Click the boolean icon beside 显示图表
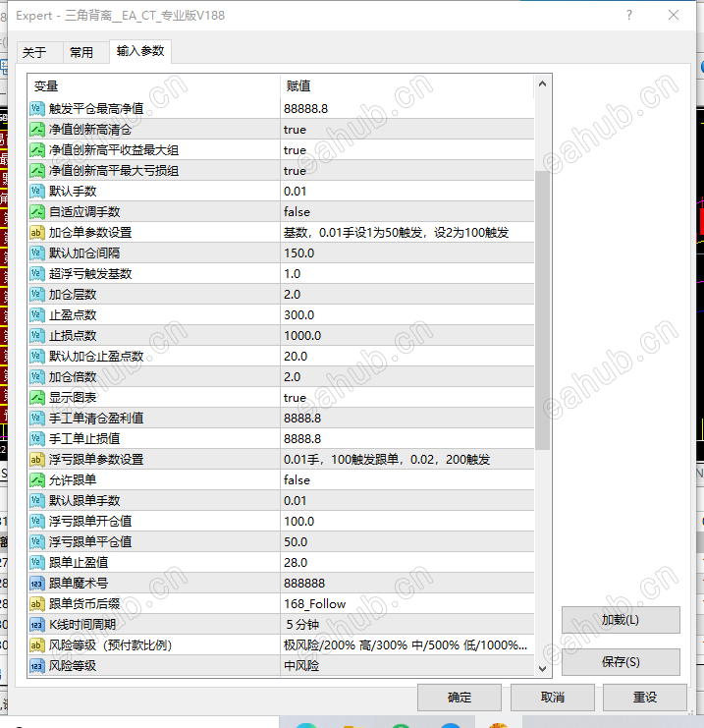This screenshot has height=728, width=704. 37,398
